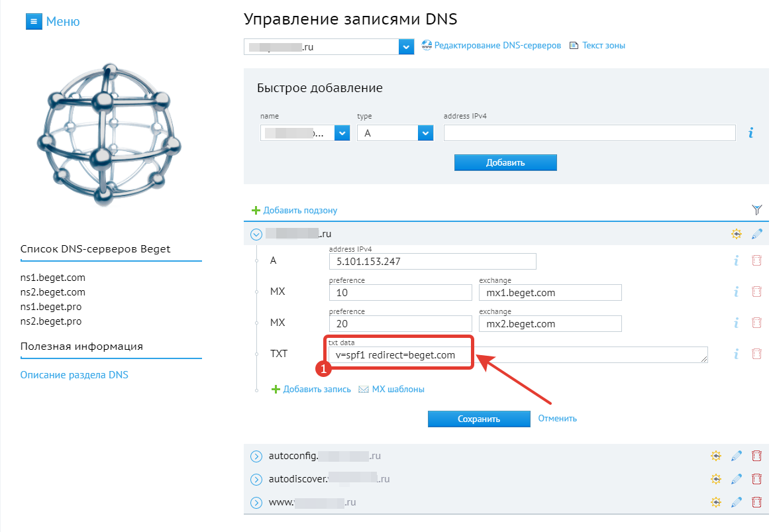Click the info icon next to address IPv4 field
Screen dimensions: 771x532
coord(750,133)
